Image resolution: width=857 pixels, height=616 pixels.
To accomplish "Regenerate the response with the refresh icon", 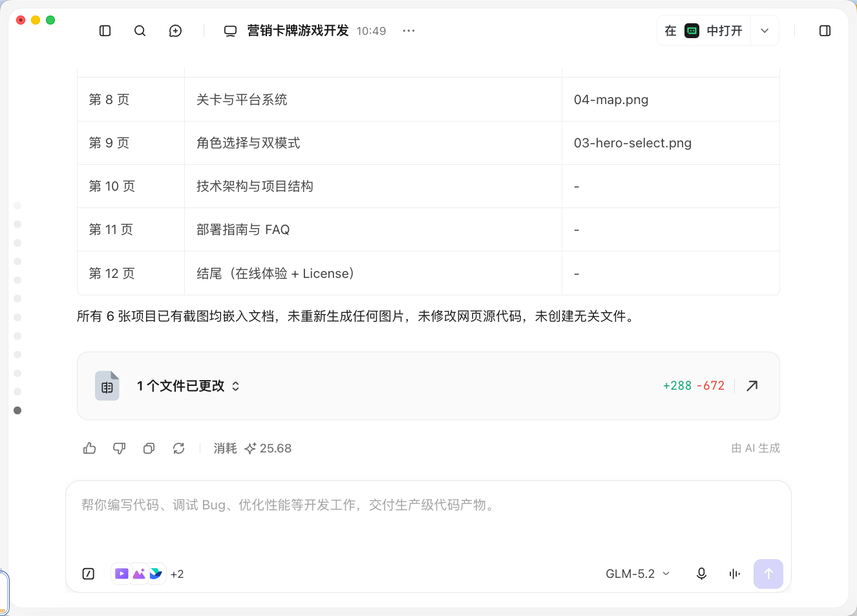I will (x=179, y=449).
